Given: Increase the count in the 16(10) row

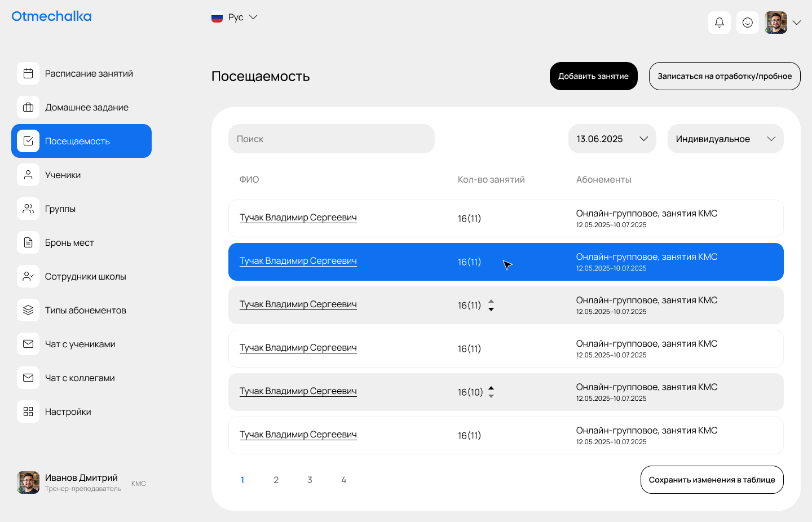Looking at the screenshot, I should [x=491, y=388].
